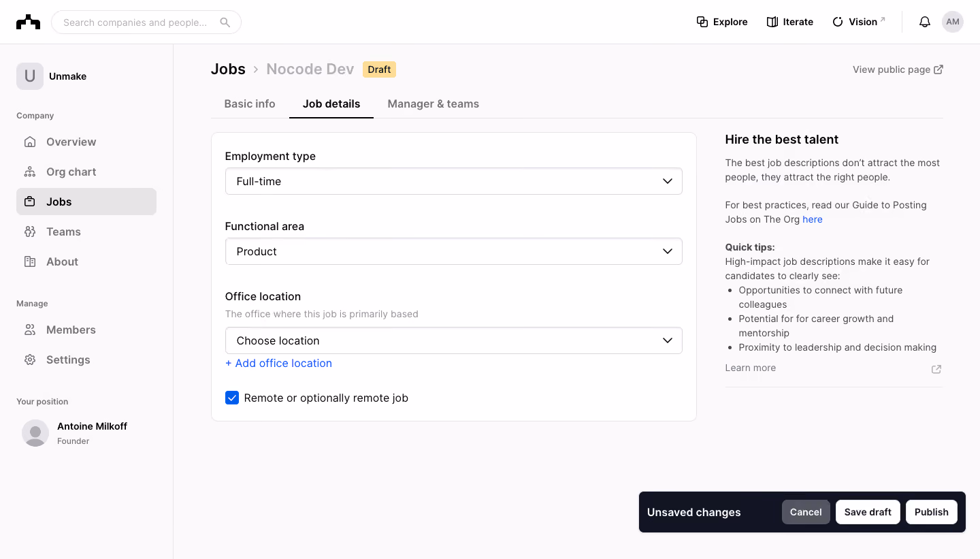The image size is (980, 559).
Task: Focus the search companies and people field
Action: pyautogui.click(x=146, y=22)
